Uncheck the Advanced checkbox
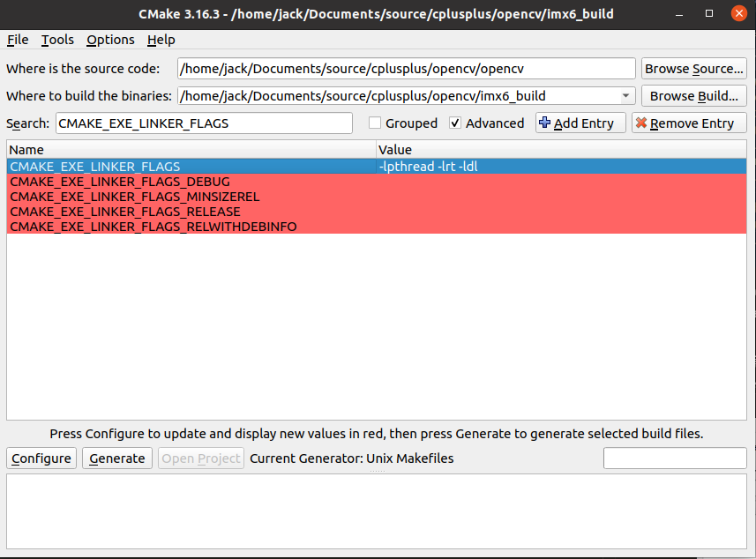The image size is (756, 559). [x=454, y=123]
